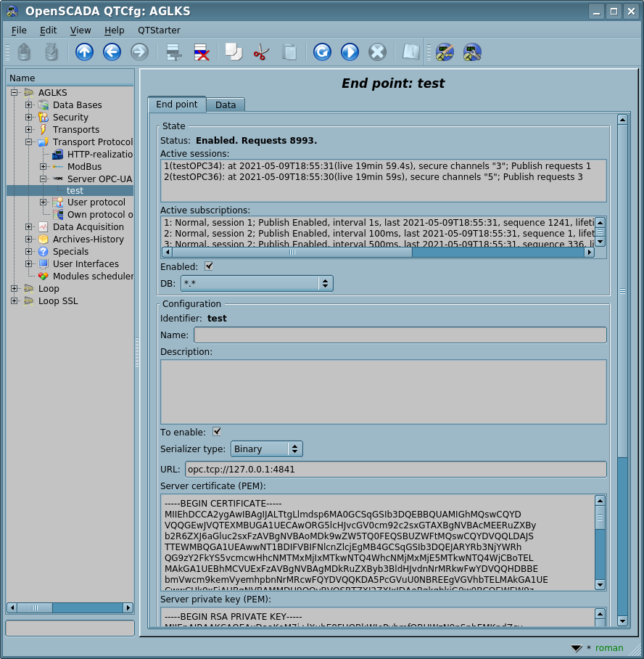
Task: Expand the ModBus tree node
Action: click(44, 166)
